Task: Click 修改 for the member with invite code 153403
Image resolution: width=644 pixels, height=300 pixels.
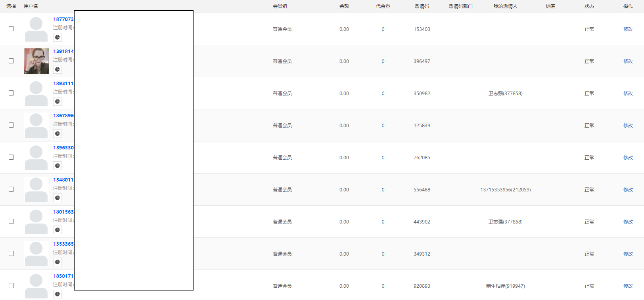Action: click(x=628, y=29)
